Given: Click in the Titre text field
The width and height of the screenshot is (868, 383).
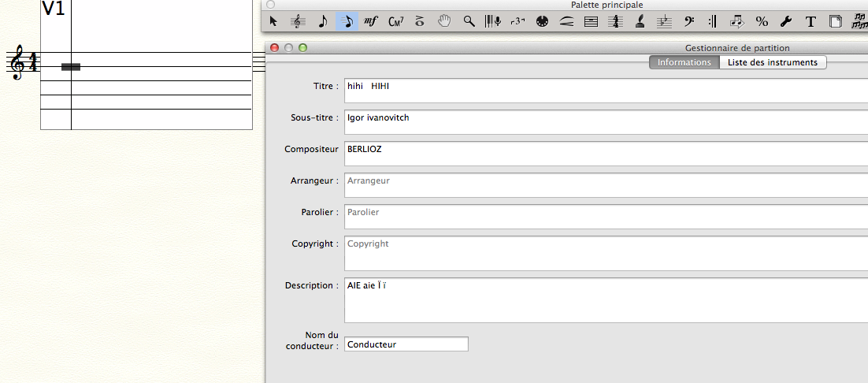Looking at the screenshot, I should pos(606,91).
